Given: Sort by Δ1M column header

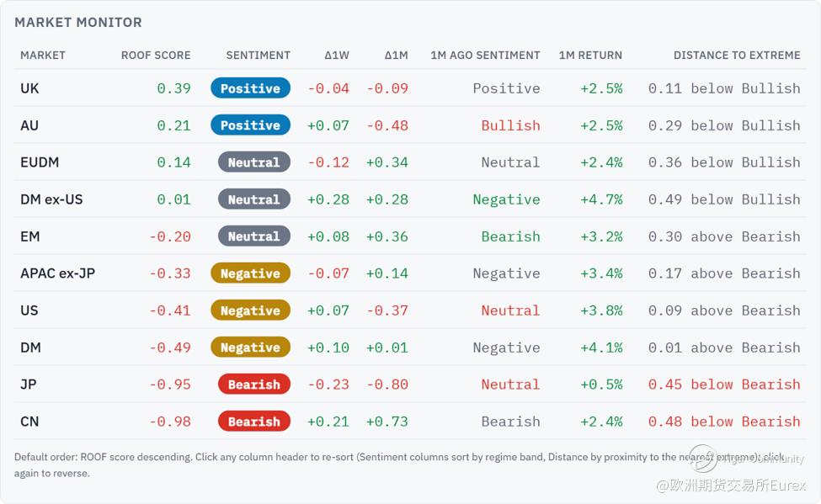Looking at the screenshot, I should pos(396,55).
